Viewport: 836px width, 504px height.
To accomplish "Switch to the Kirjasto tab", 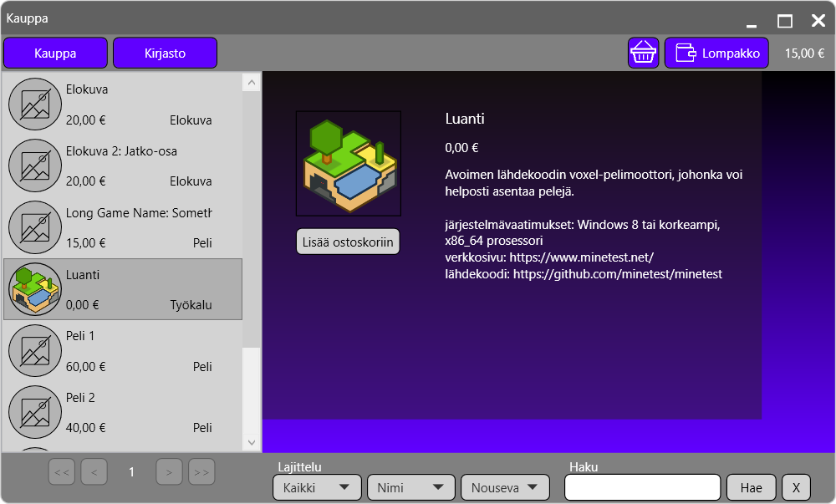I will [165, 53].
